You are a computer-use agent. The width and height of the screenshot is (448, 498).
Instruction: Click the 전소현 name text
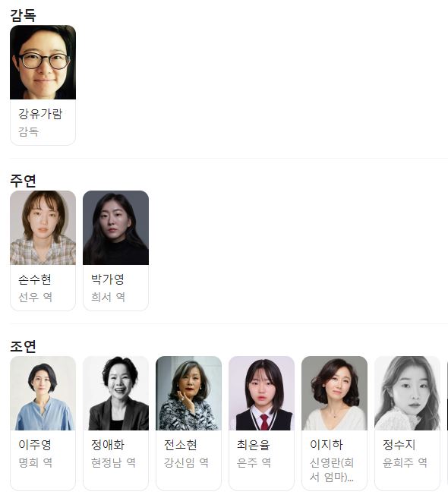pos(180,445)
